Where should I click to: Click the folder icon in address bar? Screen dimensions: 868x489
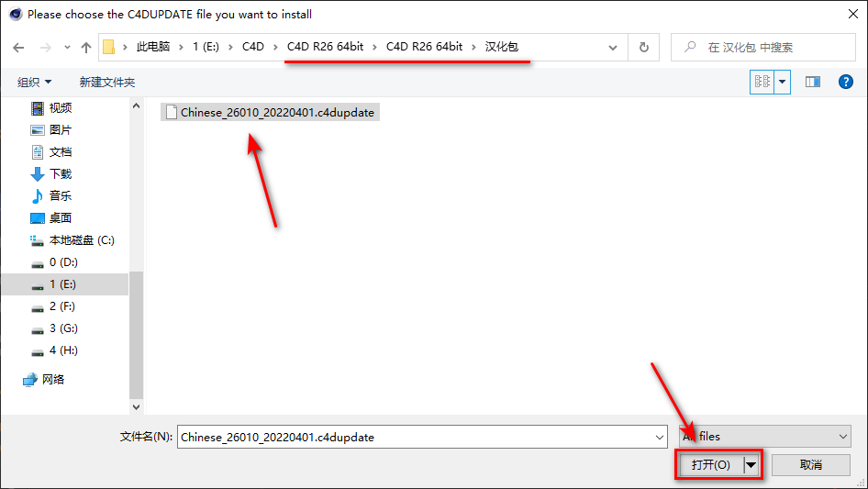coord(109,47)
